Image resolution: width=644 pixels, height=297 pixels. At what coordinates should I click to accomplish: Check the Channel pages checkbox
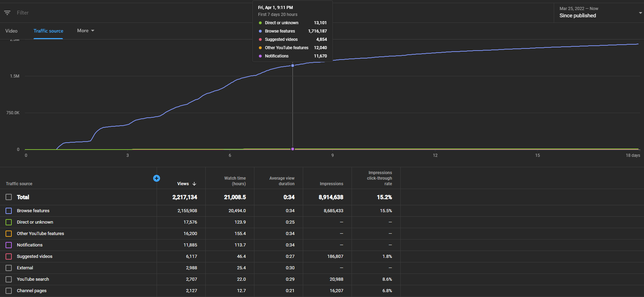[9, 291]
